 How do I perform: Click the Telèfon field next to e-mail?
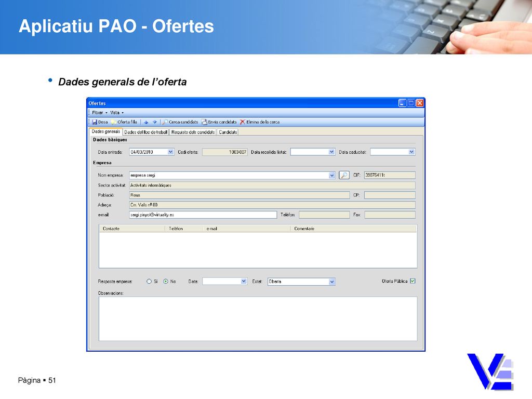324,215
